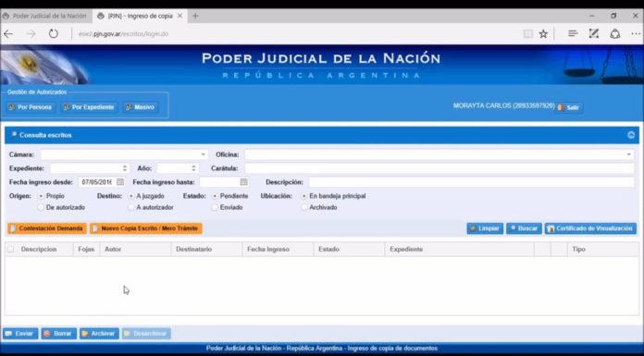Edit Fecha ingreso desde date field
Screen dimensions: 644x356
(x=97, y=182)
